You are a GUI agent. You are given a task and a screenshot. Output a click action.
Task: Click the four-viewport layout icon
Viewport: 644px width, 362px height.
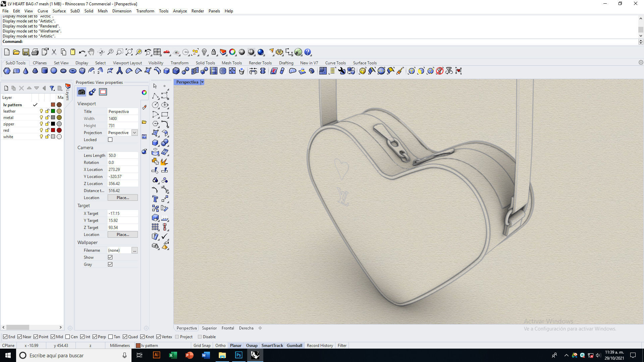coord(157,52)
